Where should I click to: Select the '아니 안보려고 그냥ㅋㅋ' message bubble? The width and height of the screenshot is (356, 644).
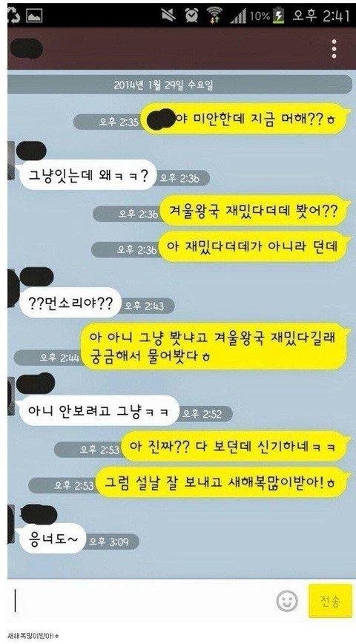pyautogui.click(x=98, y=410)
